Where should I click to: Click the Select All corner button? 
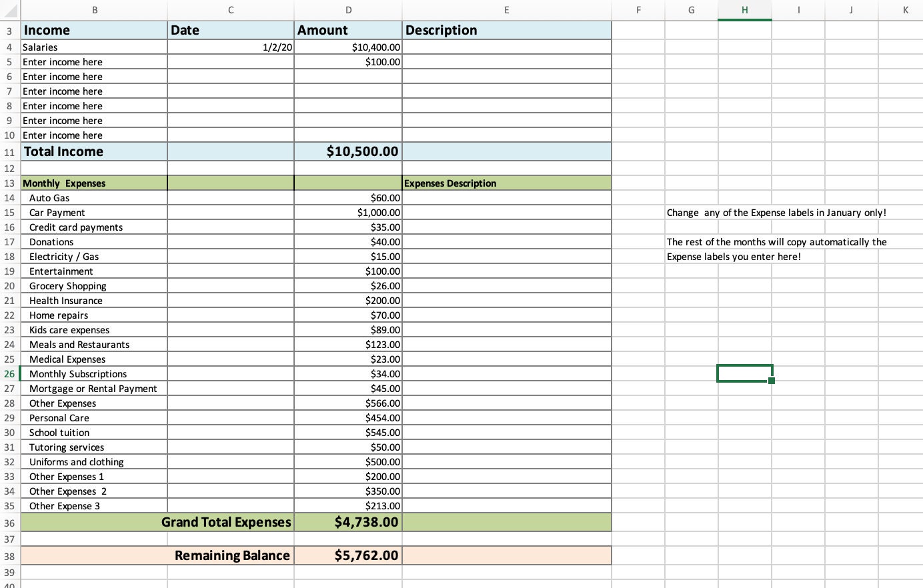coord(9,10)
